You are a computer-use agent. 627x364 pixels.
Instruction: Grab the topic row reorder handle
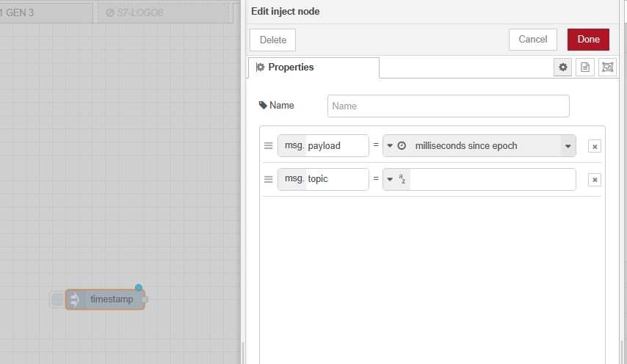pos(269,180)
